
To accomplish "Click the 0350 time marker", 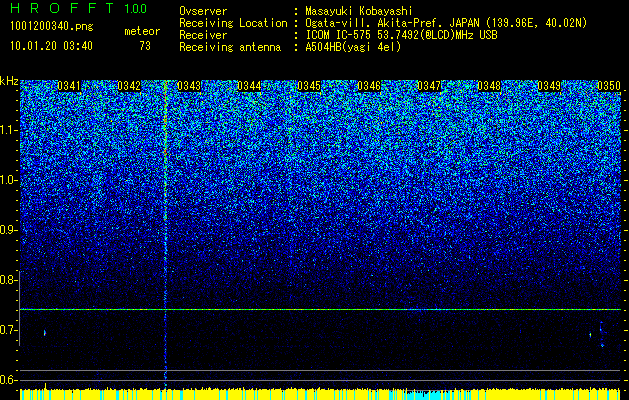I will coord(609,86).
